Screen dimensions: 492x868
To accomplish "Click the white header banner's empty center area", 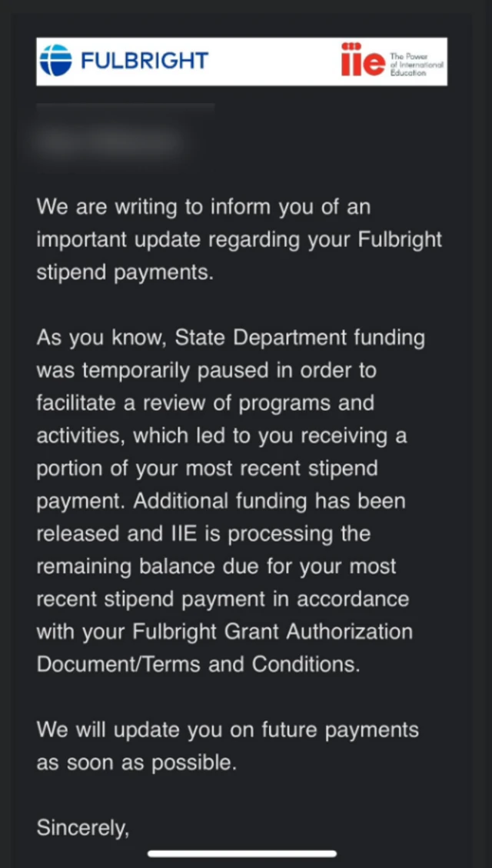I will pos(273,61).
